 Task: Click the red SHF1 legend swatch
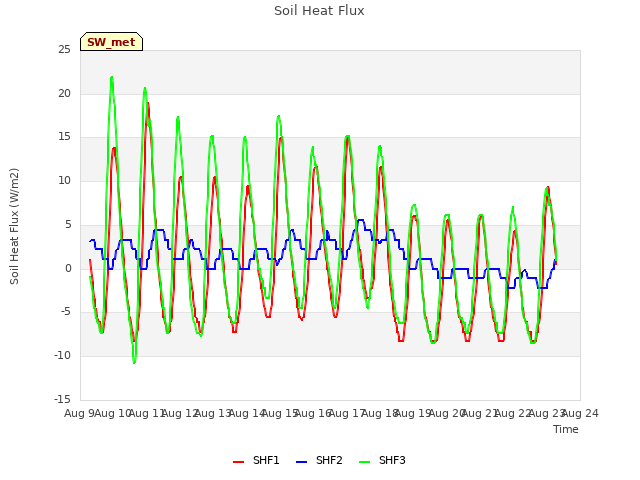click(x=238, y=462)
